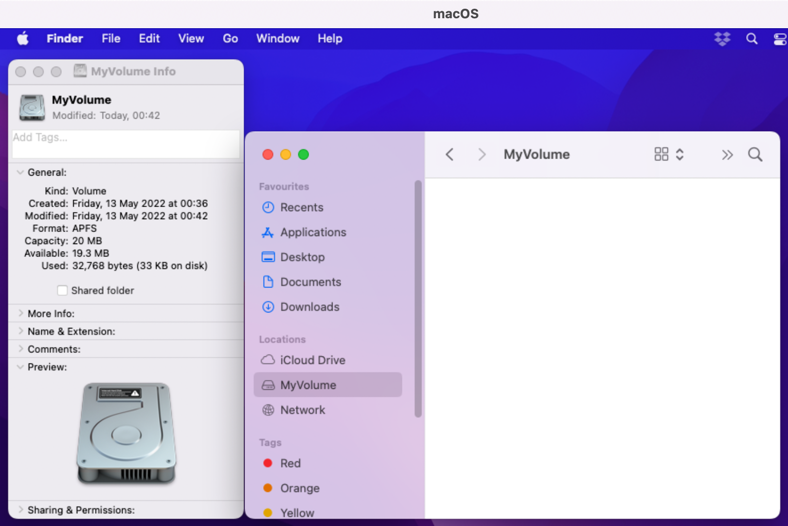Expand the Name & Extension section
The height and width of the screenshot is (526, 788).
coord(21,332)
